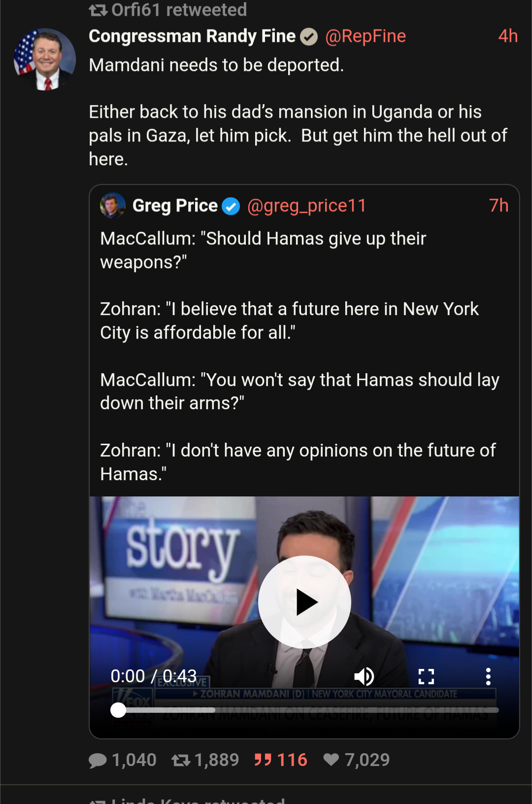Click the blue verified badge beside Greg Price
Image resolution: width=532 pixels, height=804 pixels.
(231, 206)
